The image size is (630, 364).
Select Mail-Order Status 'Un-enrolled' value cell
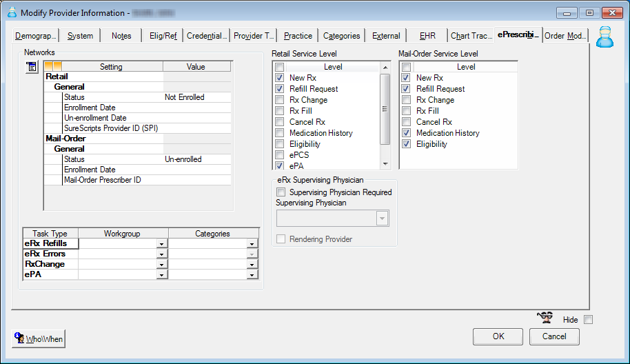[x=197, y=159]
